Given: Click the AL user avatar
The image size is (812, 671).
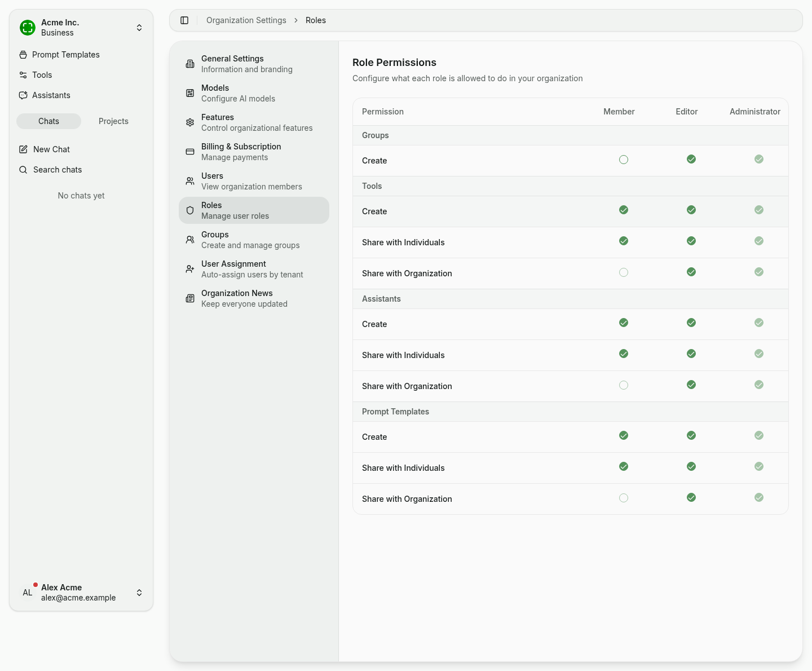Looking at the screenshot, I should point(28,593).
